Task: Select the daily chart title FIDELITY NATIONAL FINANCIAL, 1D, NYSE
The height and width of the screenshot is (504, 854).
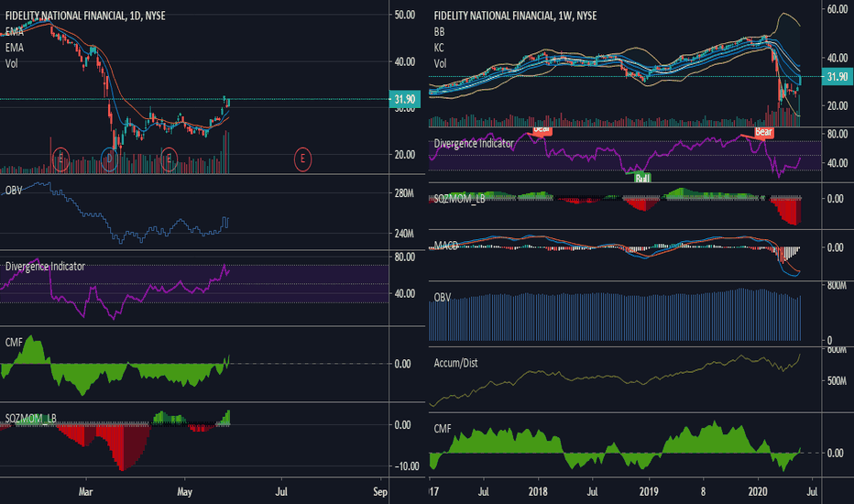Action: tap(85, 16)
